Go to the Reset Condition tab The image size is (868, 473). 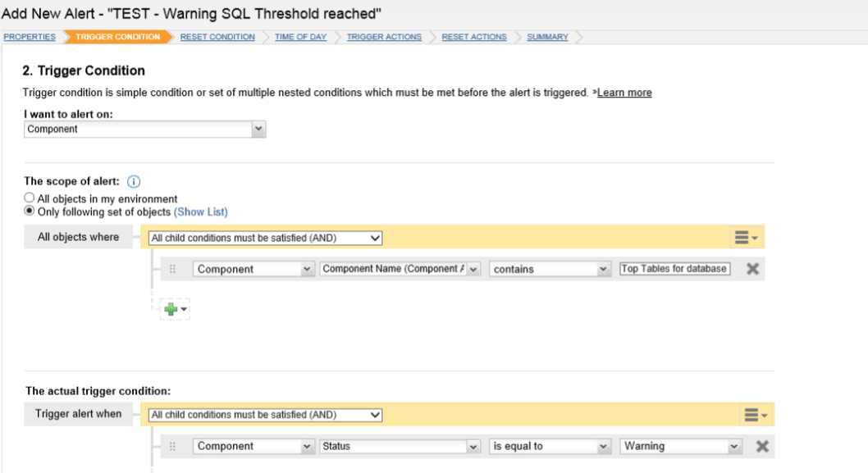point(217,37)
